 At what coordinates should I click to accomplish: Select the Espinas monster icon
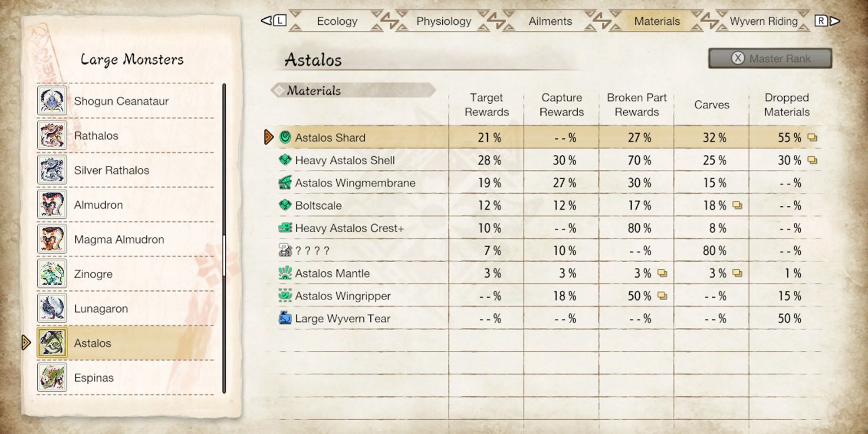(52, 378)
